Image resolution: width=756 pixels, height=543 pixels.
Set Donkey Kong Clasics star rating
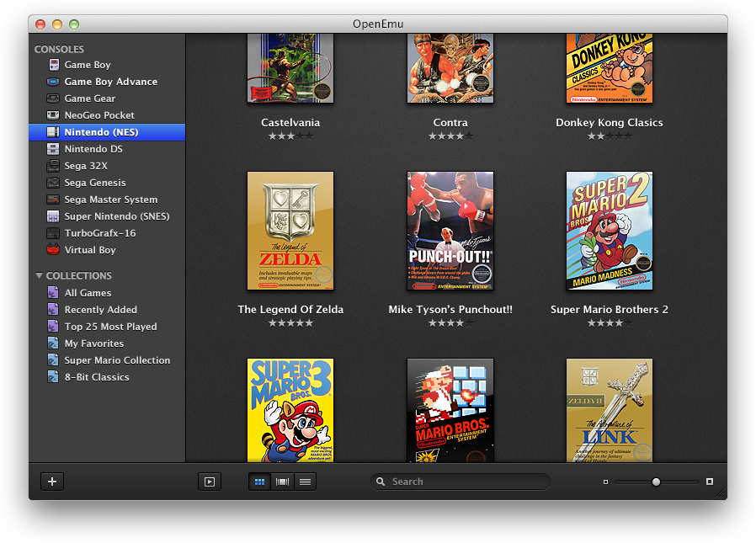tap(610, 136)
